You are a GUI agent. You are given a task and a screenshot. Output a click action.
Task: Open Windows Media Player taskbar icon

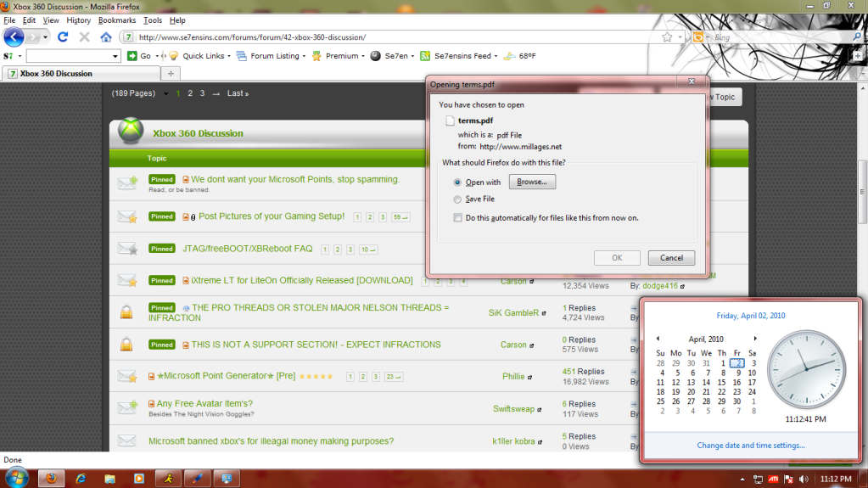[139, 479]
